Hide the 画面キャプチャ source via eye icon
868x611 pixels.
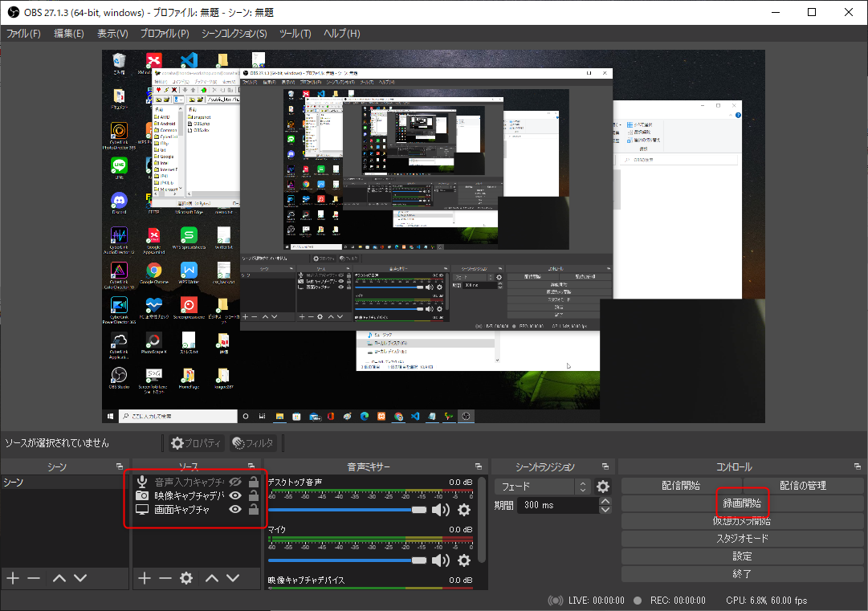[235, 509]
